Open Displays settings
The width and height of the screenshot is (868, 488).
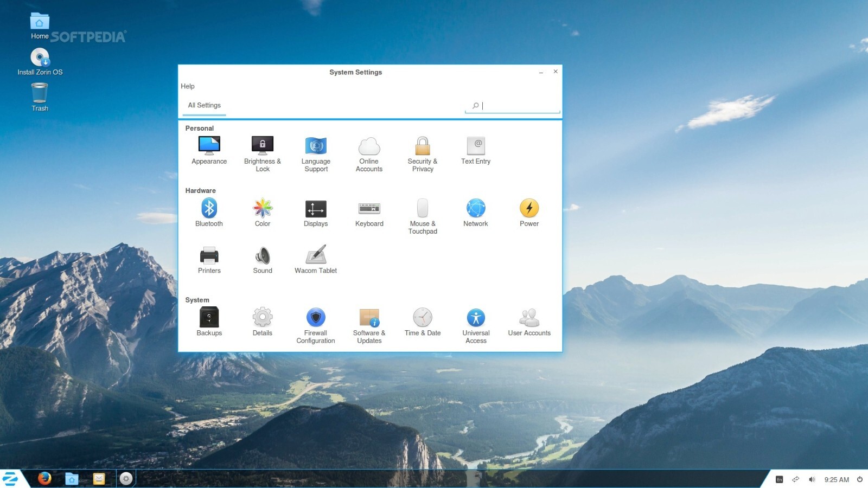point(316,213)
